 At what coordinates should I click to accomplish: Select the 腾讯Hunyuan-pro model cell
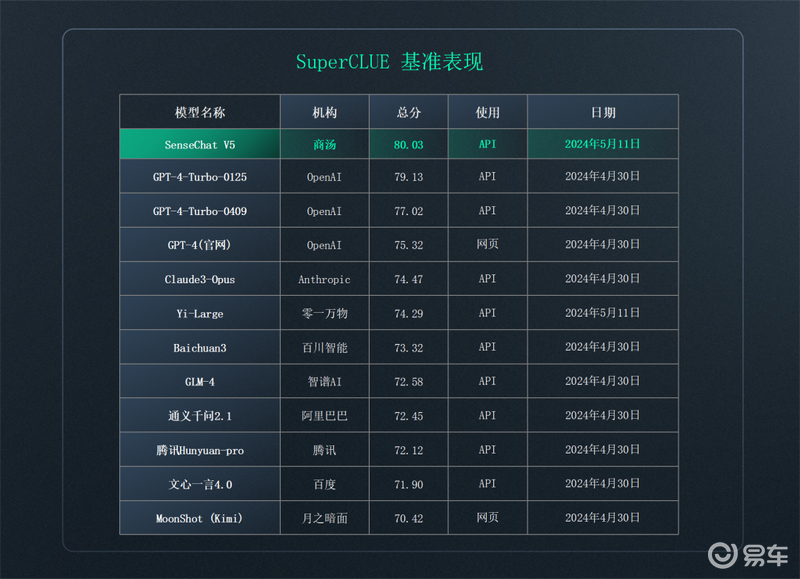tap(200, 450)
